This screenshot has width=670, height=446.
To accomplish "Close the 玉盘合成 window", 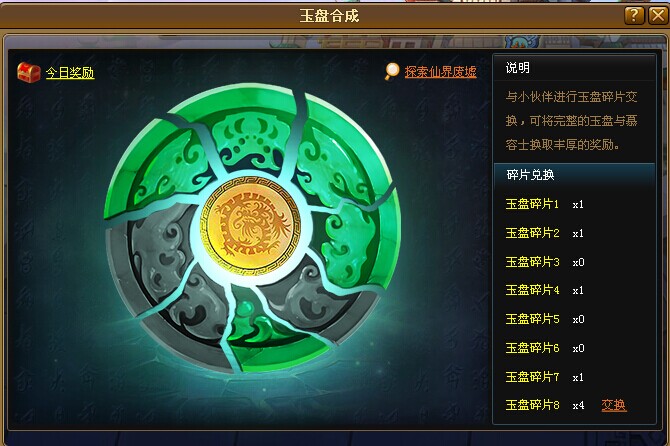I will click(x=658, y=16).
